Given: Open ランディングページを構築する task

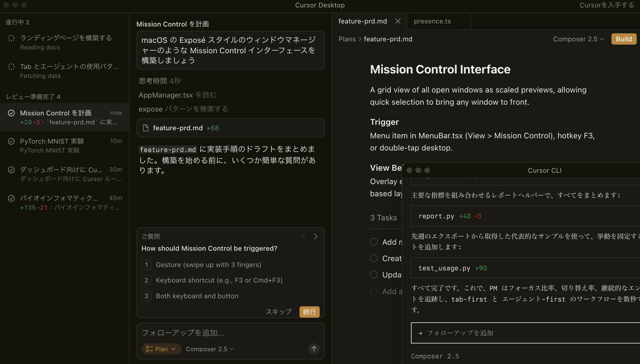Looking at the screenshot, I should coord(65,42).
